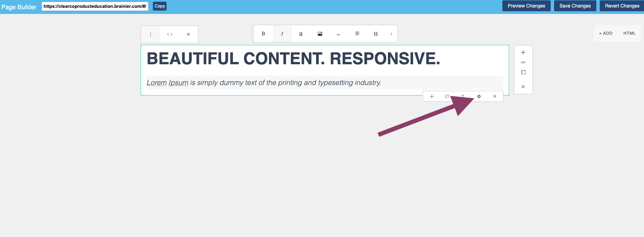This screenshot has height=237, width=644.
Task: Click the Page Builder title
Action: pyautogui.click(x=19, y=7)
